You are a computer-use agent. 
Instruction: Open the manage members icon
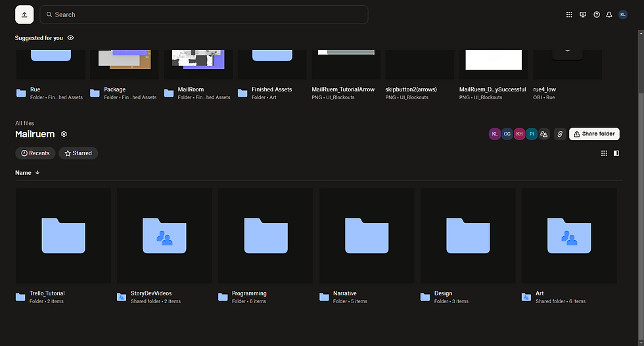(x=544, y=134)
